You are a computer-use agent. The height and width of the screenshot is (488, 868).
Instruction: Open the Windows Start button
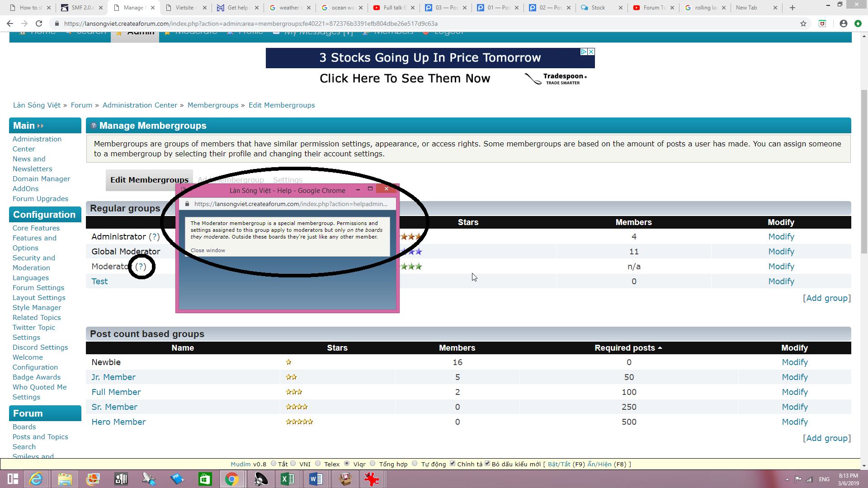[13, 479]
